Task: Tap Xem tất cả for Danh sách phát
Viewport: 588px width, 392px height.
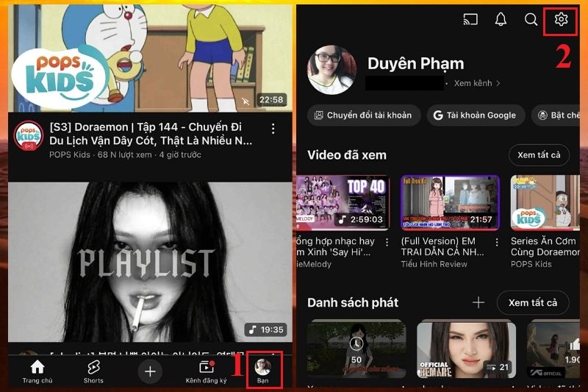Action: click(533, 302)
